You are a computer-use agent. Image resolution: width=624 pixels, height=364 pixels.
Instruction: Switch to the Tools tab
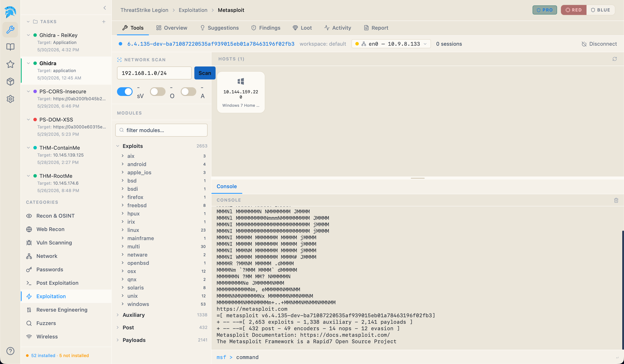click(x=133, y=28)
